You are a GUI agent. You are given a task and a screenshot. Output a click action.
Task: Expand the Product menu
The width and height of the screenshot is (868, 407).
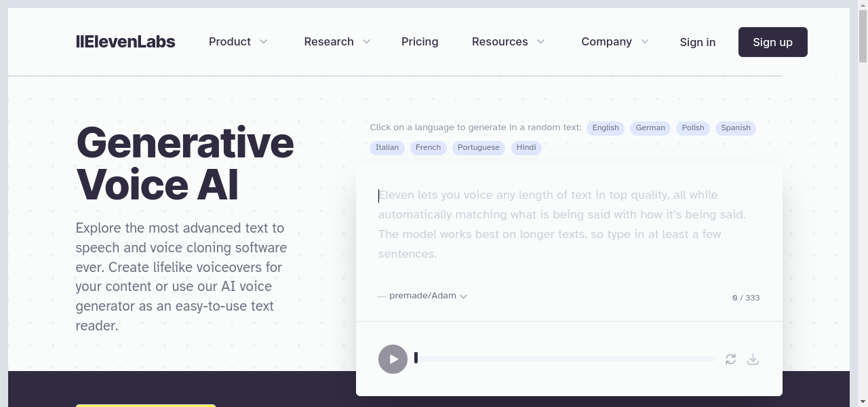(x=238, y=42)
